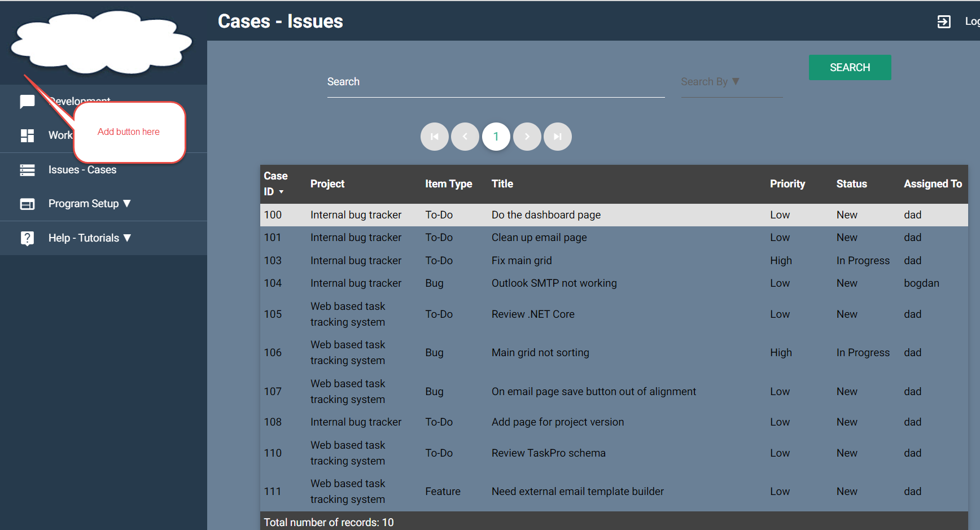Screen dimensions: 980x530
Task: Select title 'Outlook SMTP not working'
Action: pyautogui.click(x=554, y=283)
